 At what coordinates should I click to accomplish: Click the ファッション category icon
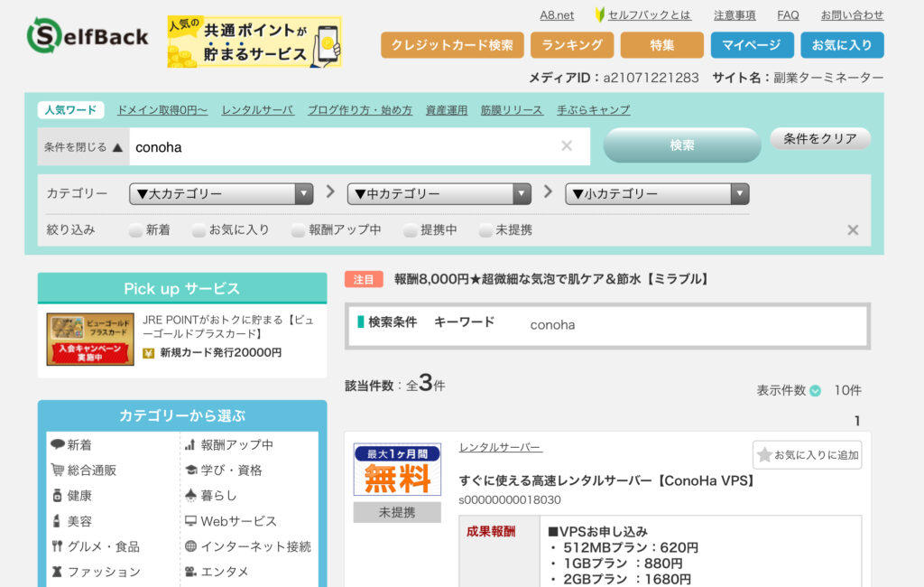point(57,572)
